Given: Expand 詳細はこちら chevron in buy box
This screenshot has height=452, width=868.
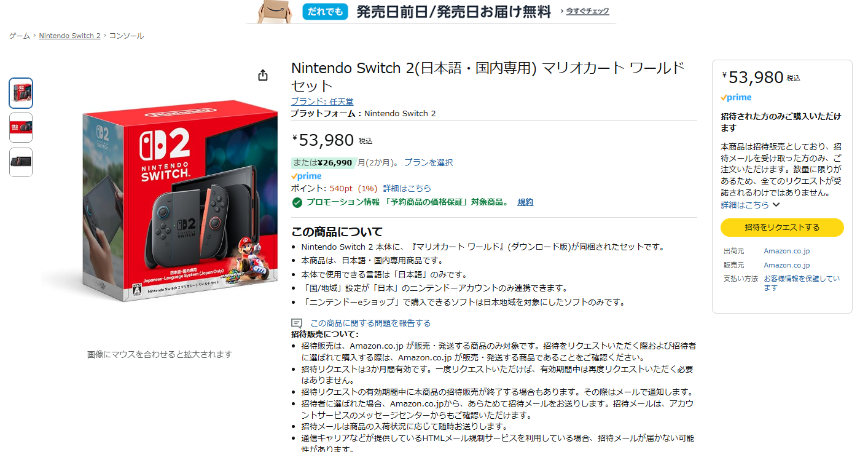Looking at the screenshot, I should click(776, 205).
